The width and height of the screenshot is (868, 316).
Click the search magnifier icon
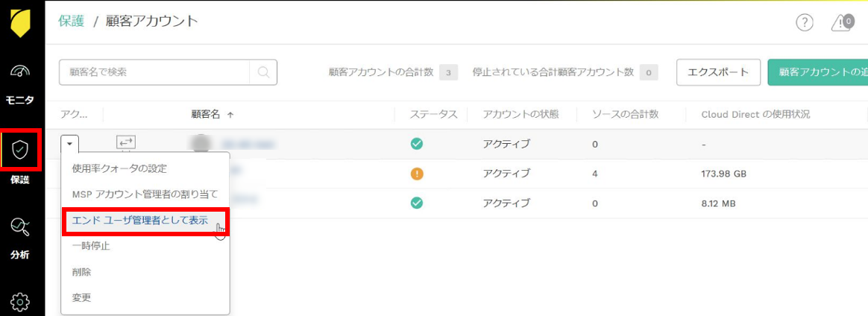point(263,72)
